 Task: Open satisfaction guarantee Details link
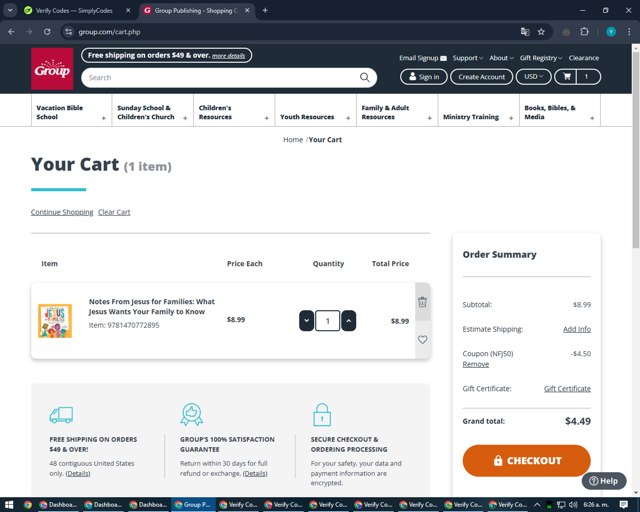[255, 474]
